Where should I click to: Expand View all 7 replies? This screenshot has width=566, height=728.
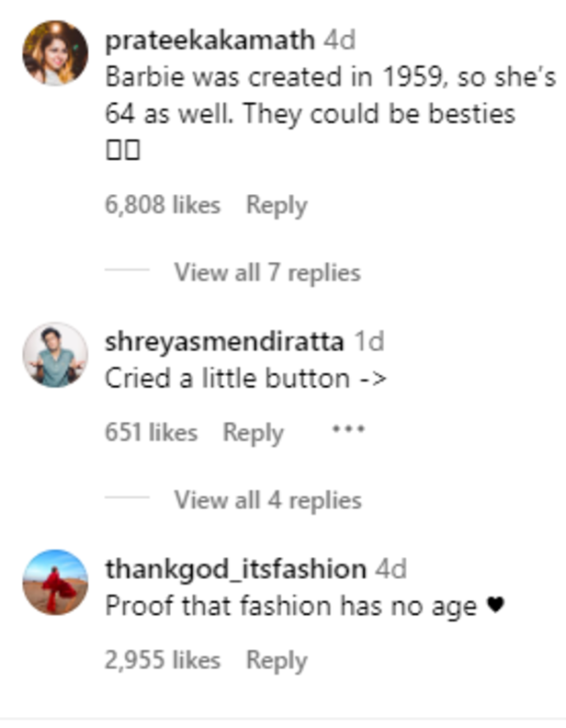pyautogui.click(x=266, y=272)
